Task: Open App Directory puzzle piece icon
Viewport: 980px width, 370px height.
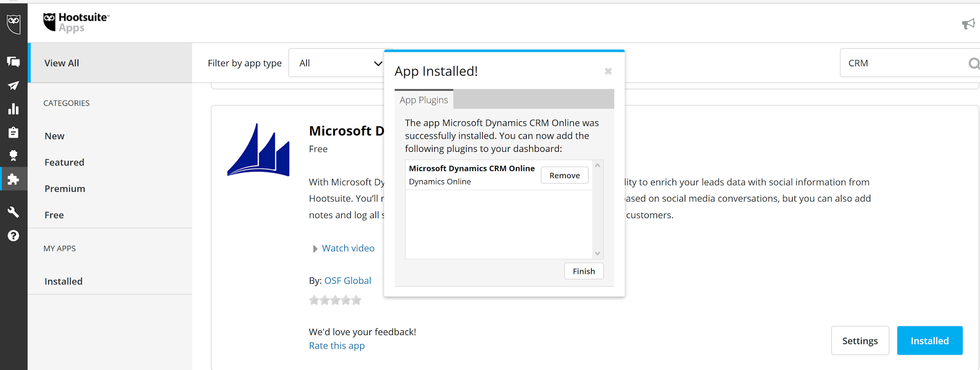Action: tap(13, 179)
